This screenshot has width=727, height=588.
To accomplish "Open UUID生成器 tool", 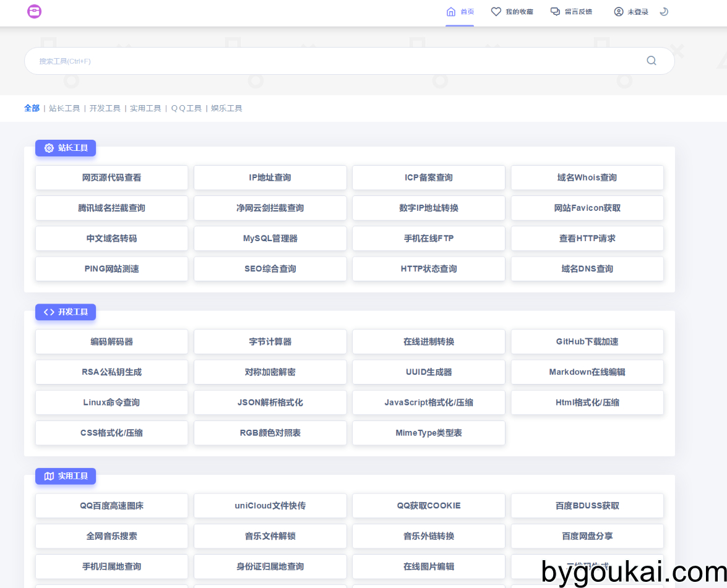I will click(x=429, y=372).
